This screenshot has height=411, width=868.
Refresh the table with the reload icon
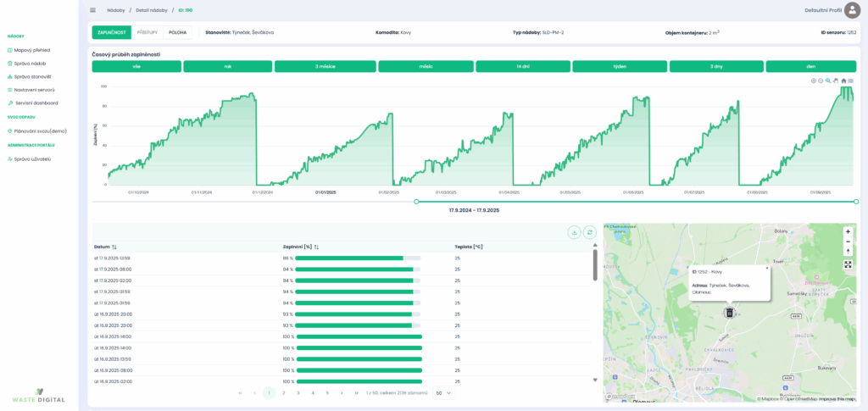589,232
